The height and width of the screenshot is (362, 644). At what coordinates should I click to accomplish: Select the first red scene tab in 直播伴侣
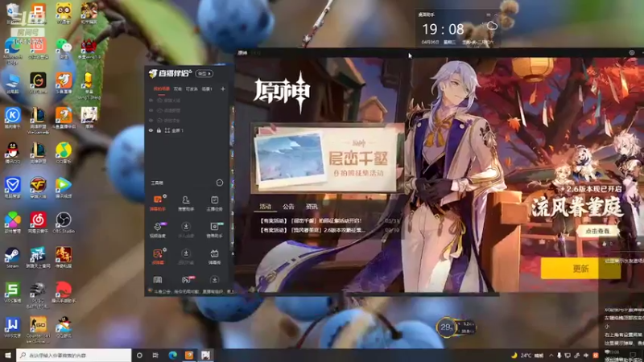(162, 88)
